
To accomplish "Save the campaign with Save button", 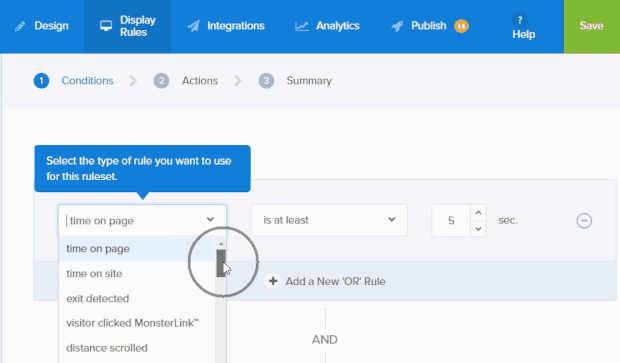I will [592, 26].
